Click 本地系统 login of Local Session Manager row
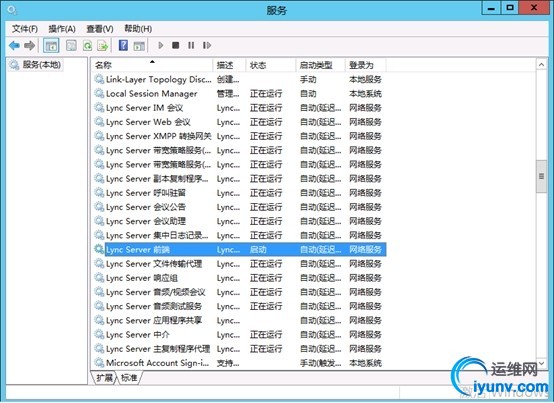The width and height of the screenshot is (554, 403). (365, 94)
